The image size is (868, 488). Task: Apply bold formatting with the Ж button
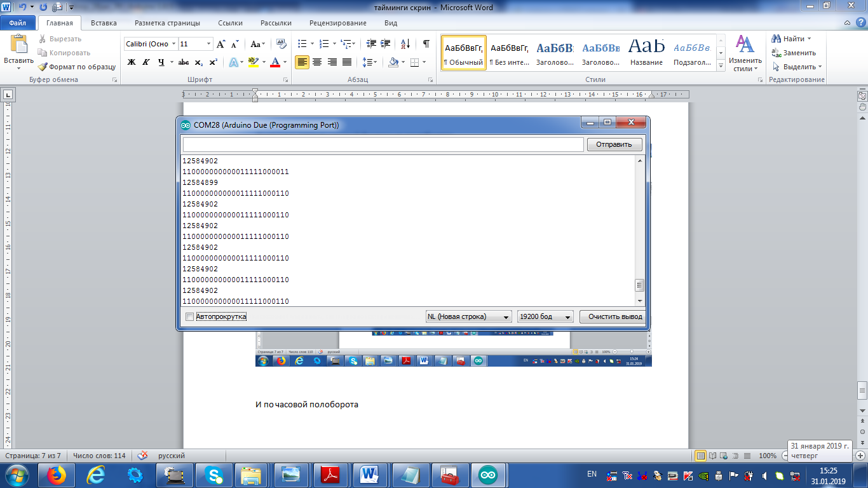tap(132, 62)
